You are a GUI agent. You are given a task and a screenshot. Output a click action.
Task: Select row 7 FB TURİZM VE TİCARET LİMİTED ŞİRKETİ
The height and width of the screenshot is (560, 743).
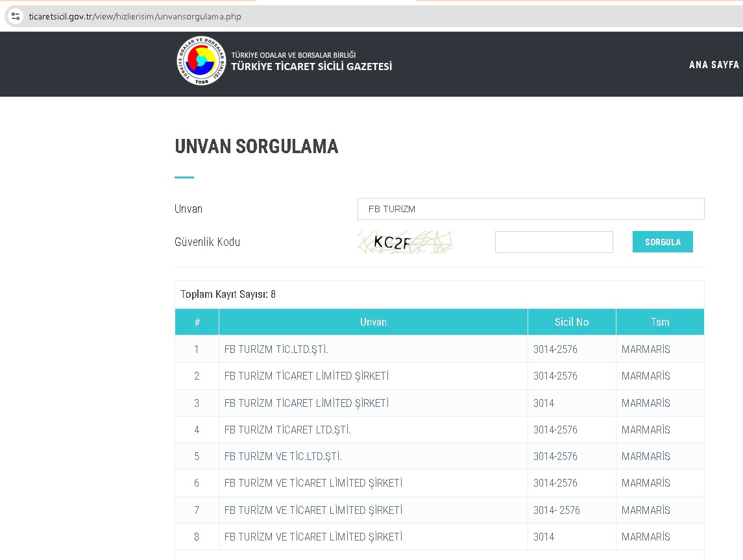click(313, 510)
